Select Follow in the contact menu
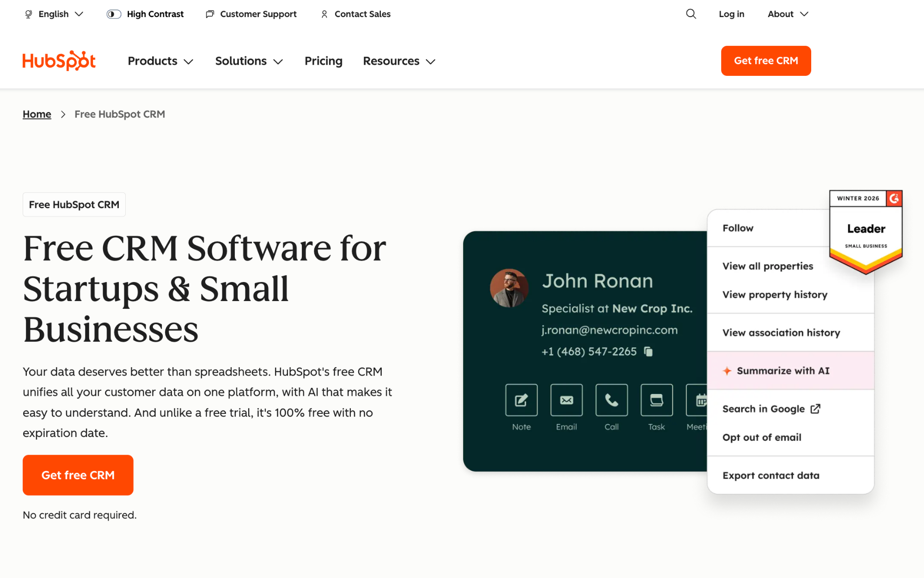Screen dimensions: 924x578 [738, 228]
